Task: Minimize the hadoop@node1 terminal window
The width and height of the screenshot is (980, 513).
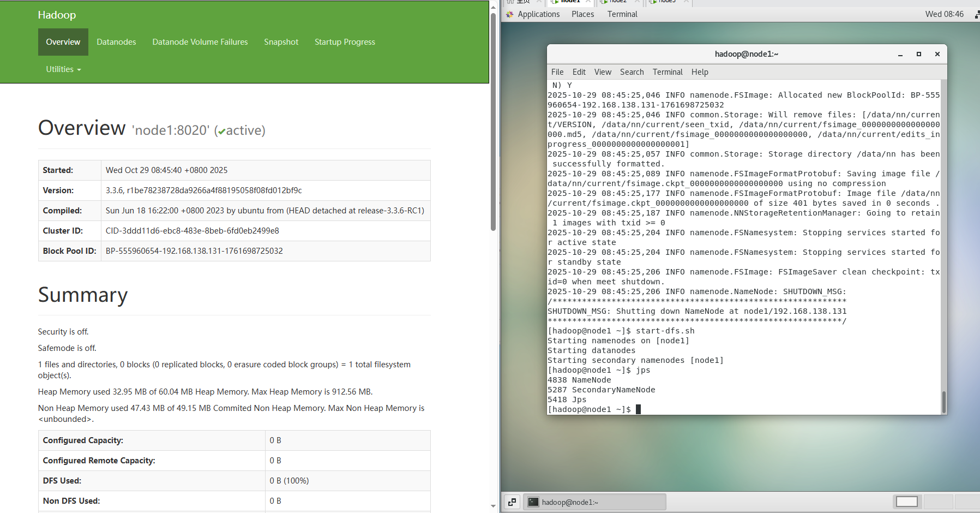Action: click(x=900, y=54)
